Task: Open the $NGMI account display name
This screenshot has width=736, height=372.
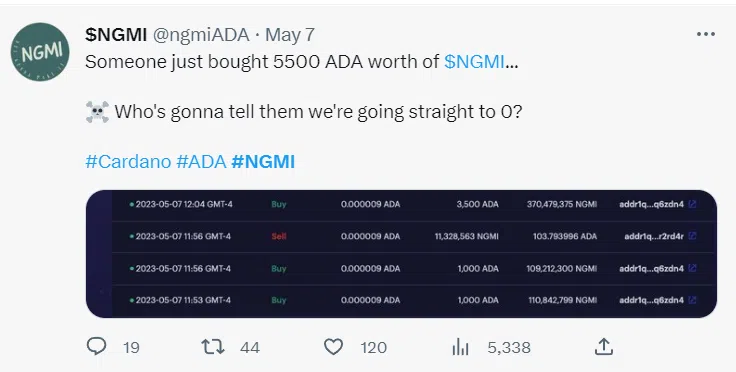Action: pyautogui.click(x=116, y=35)
